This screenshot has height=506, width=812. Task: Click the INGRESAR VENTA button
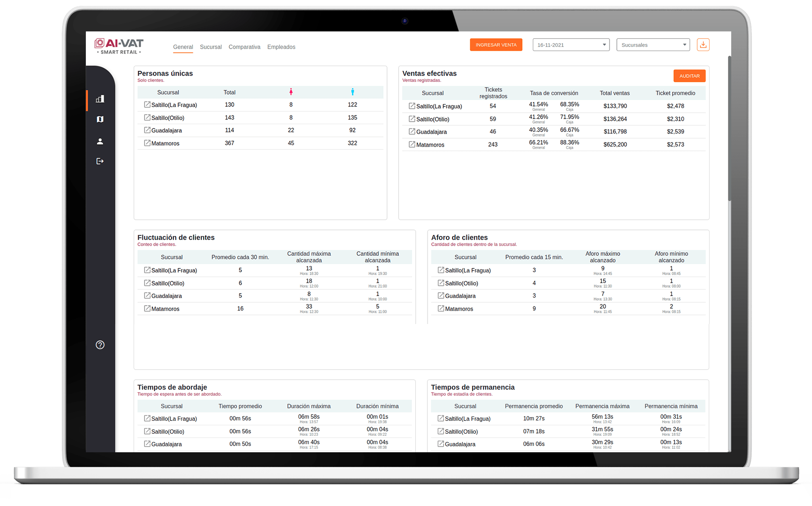click(x=496, y=45)
